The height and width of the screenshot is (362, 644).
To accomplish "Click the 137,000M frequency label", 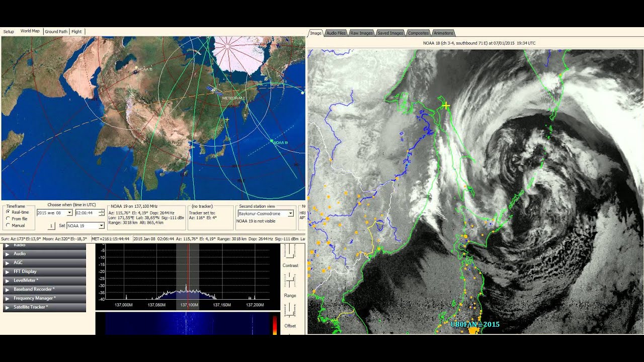I will pos(124,305).
